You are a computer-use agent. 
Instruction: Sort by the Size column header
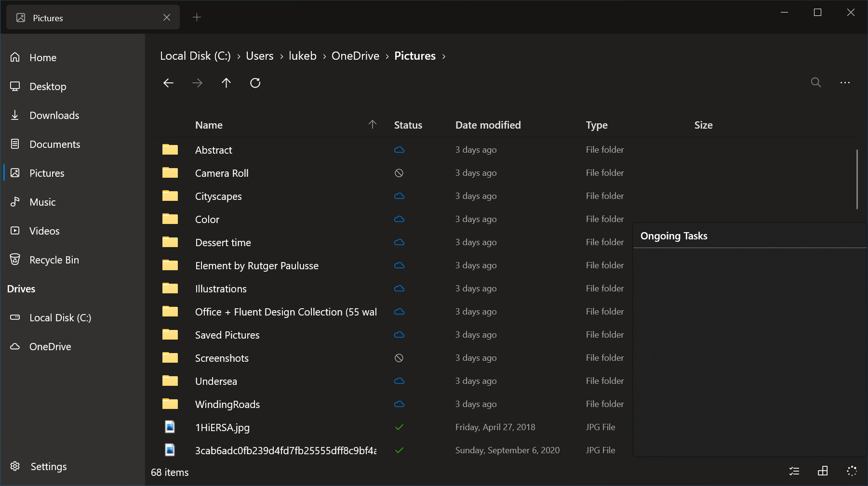(x=703, y=125)
